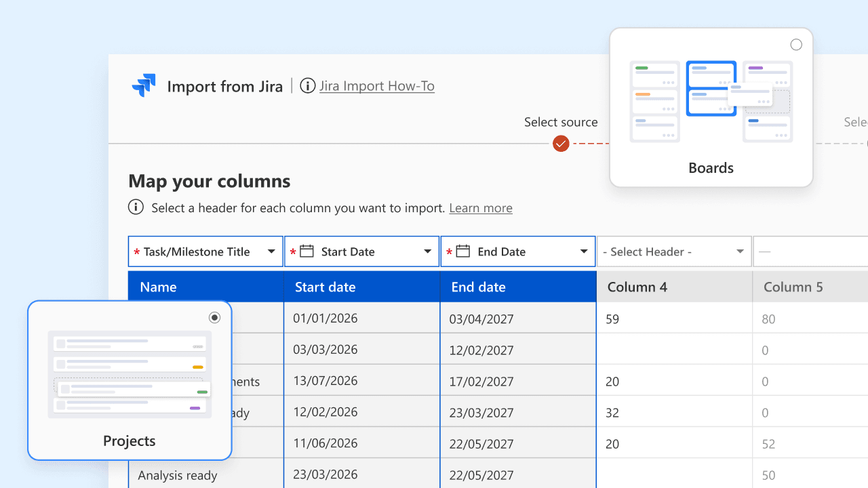Click start date cell 11/06/2026
Screen dimensions: 868x488
point(362,443)
